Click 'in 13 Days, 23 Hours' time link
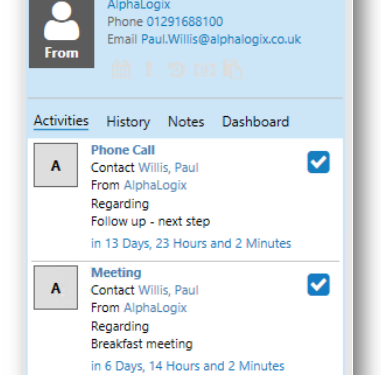The image size is (381, 375). (191, 243)
